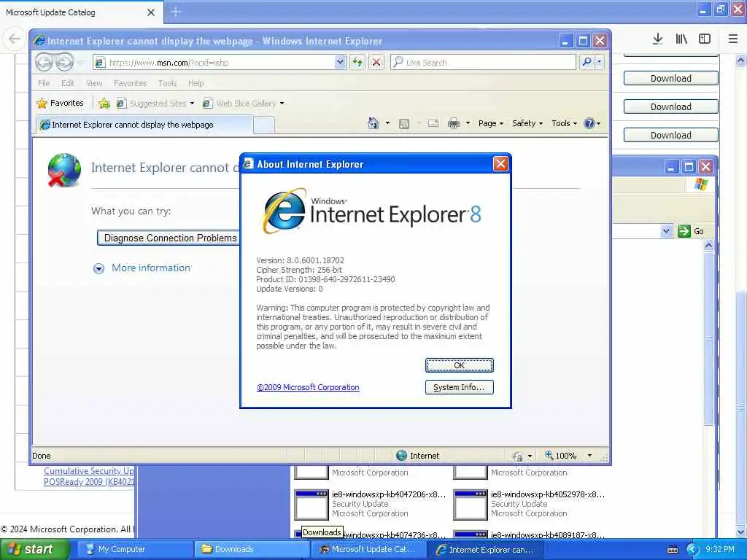This screenshot has height=560, width=747.
Task: Click the Home icon in command bar
Action: pyautogui.click(x=373, y=123)
